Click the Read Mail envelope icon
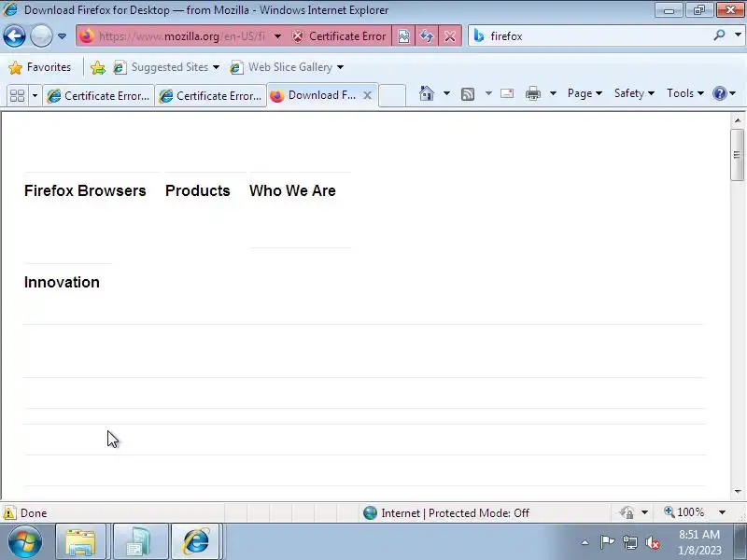This screenshot has height=560, width=747. pyautogui.click(x=507, y=93)
